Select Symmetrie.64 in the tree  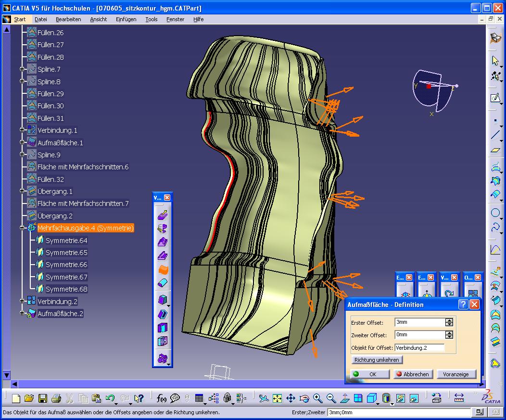coord(66,241)
